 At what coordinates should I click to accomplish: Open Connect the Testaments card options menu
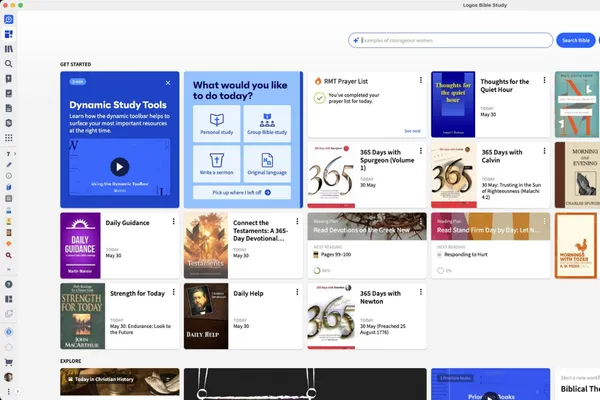pyautogui.click(x=297, y=221)
